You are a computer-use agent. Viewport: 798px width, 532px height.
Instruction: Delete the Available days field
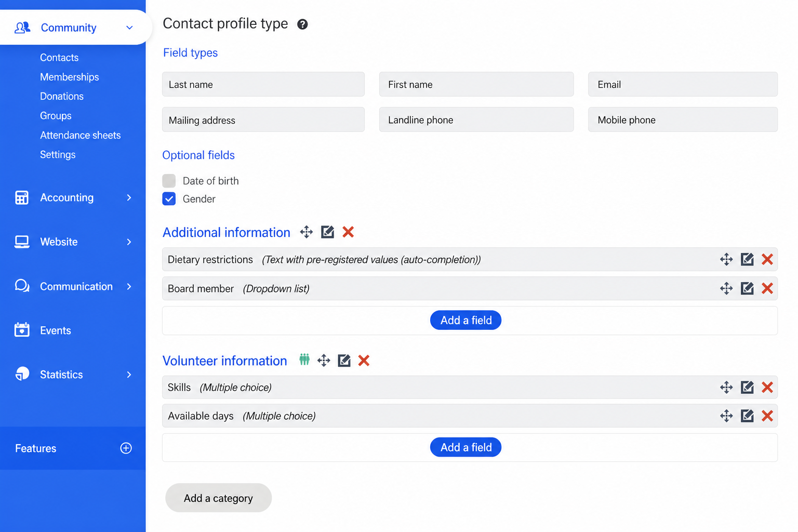coord(767,416)
